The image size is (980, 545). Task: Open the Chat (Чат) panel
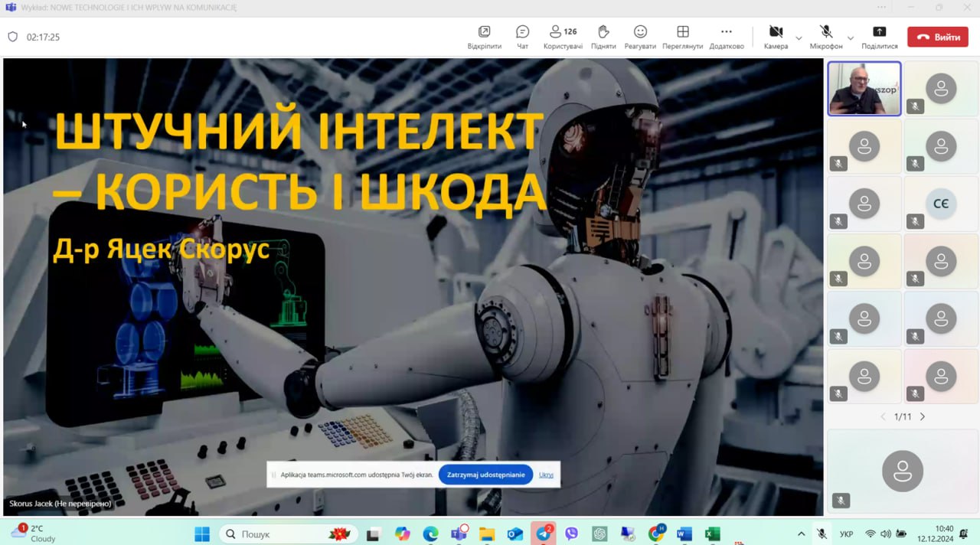click(522, 36)
